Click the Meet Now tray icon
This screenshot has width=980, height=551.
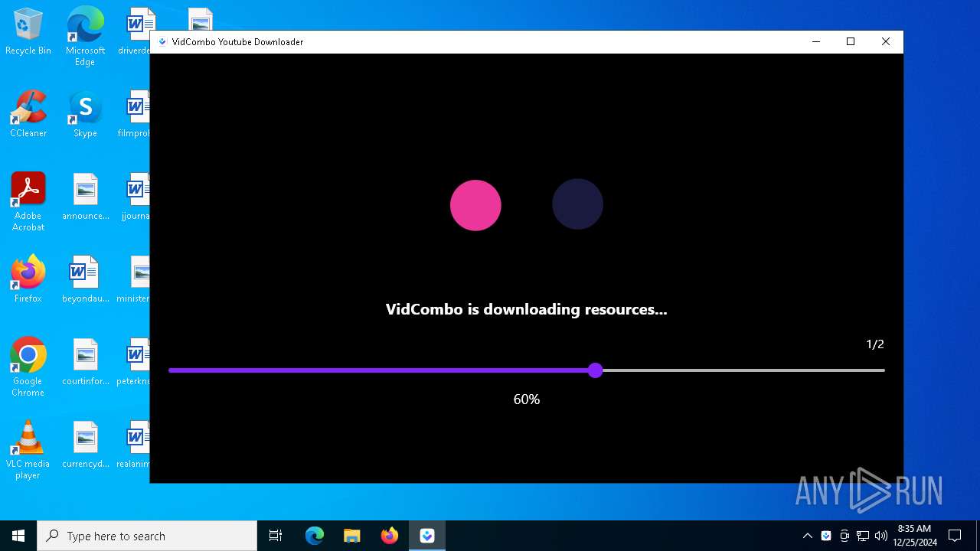click(844, 536)
